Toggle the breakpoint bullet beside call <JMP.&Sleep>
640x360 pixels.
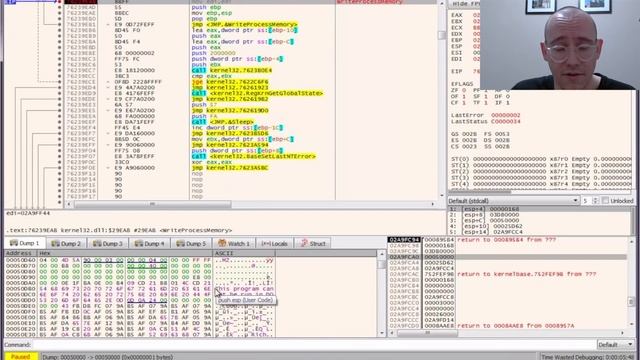tap(60, 122)
